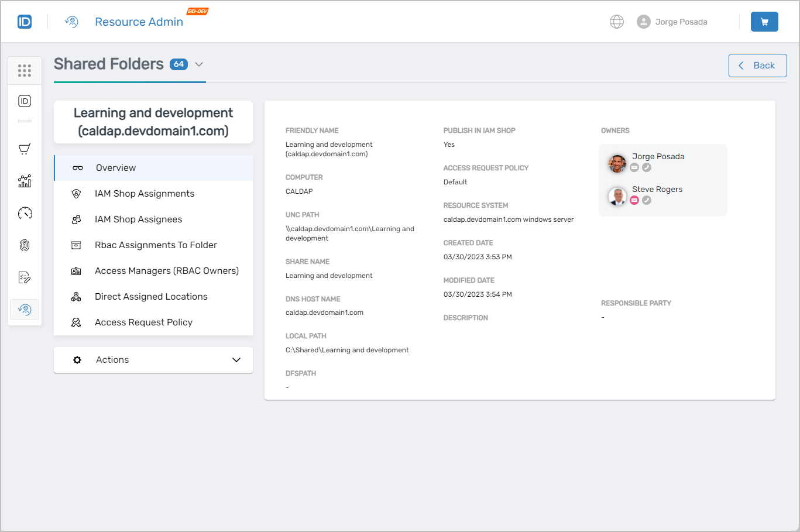Screen dimensions: 800x532
Task: Open the checklist document icon in sidebar
Action: [x=24, y=277]
